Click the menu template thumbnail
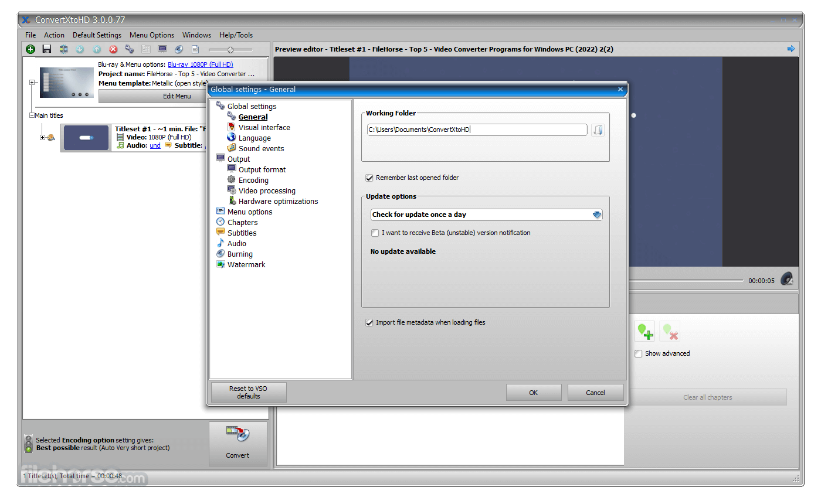This screenshot has width=821, height=504. (67, 83)
